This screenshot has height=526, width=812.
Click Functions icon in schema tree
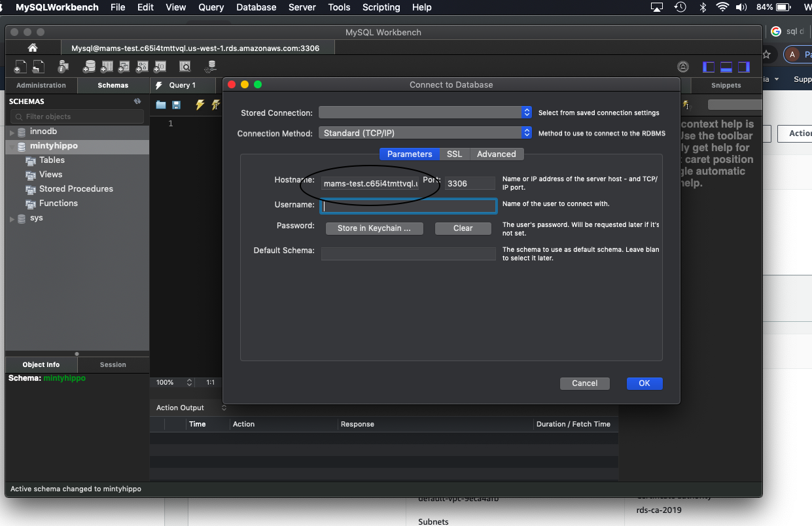pyautogui.click(x=30, y=203)
